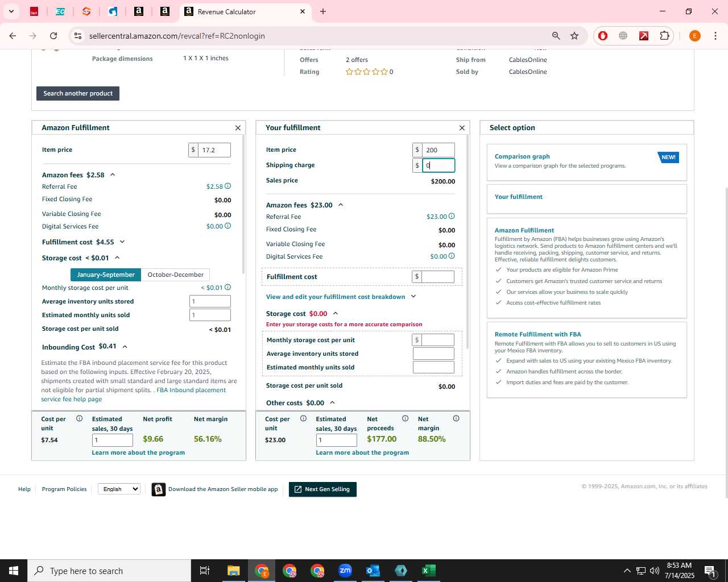Click Search another product button
The width and height of the screenshot is (728, 582).
(78, 93)
